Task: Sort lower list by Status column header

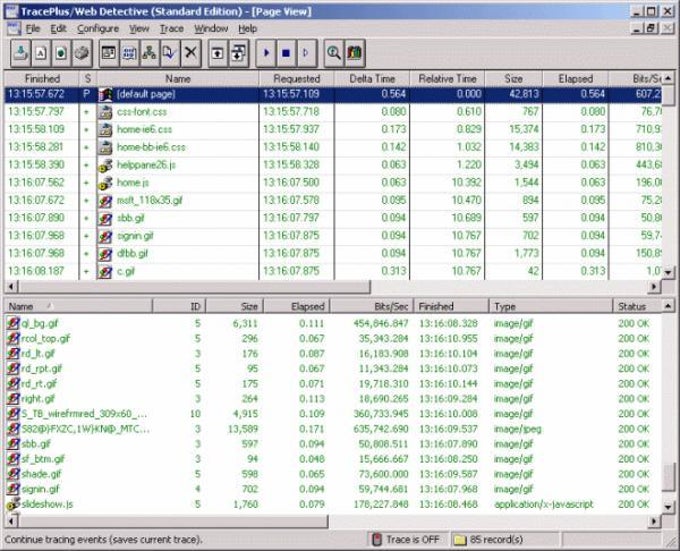Action: [638, 306]
